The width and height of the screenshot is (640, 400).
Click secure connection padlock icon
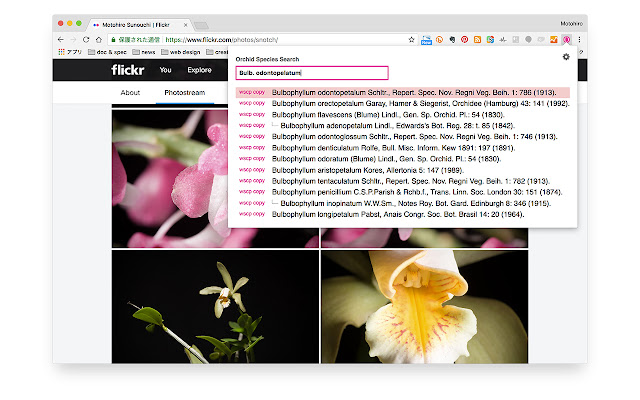click(113, 40)
